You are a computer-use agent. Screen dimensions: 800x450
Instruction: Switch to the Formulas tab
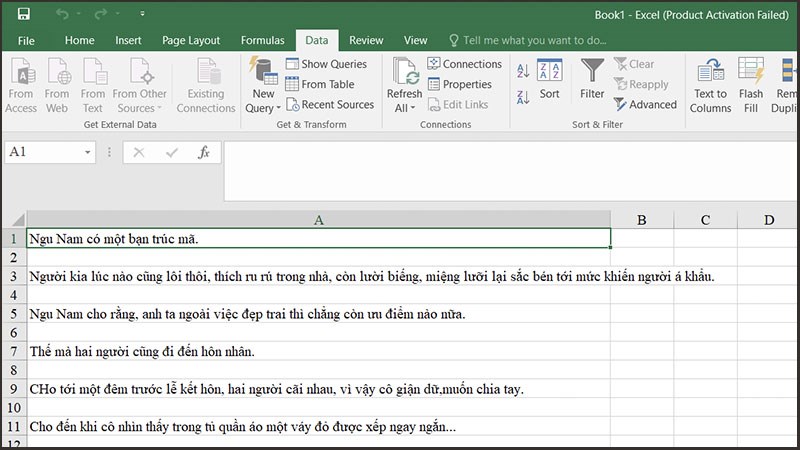pos(262,40)
